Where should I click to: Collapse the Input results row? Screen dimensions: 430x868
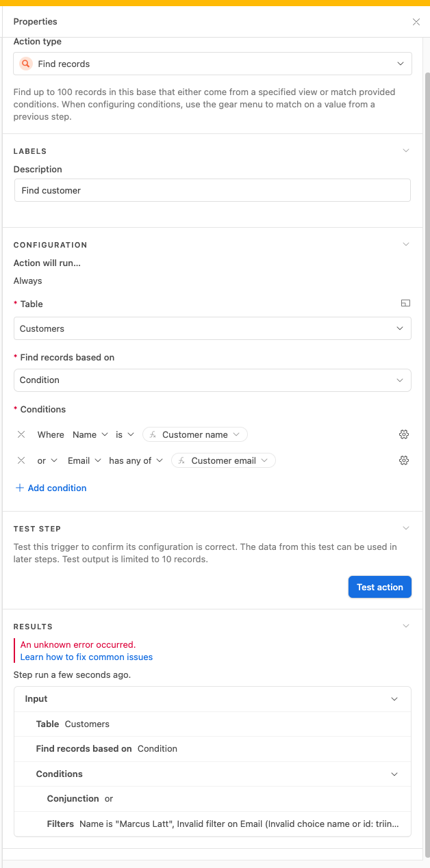(394, 699)
